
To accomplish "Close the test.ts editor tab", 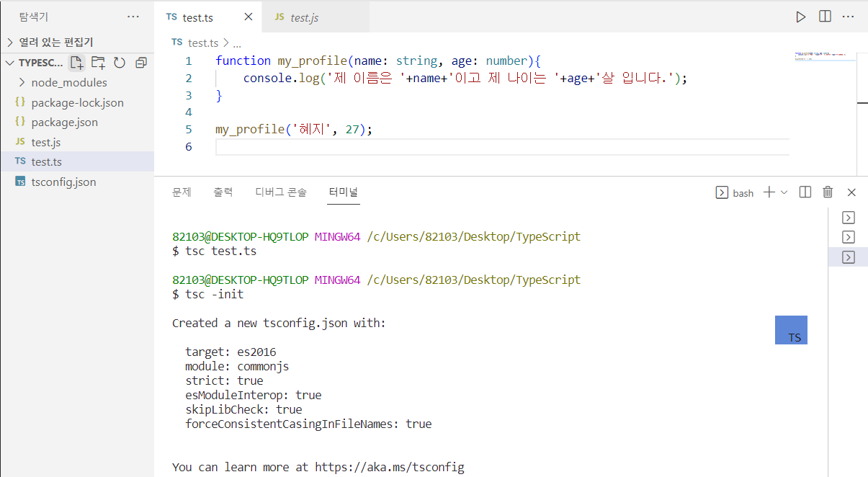I will pyautogui.click(x=249, y=17).
